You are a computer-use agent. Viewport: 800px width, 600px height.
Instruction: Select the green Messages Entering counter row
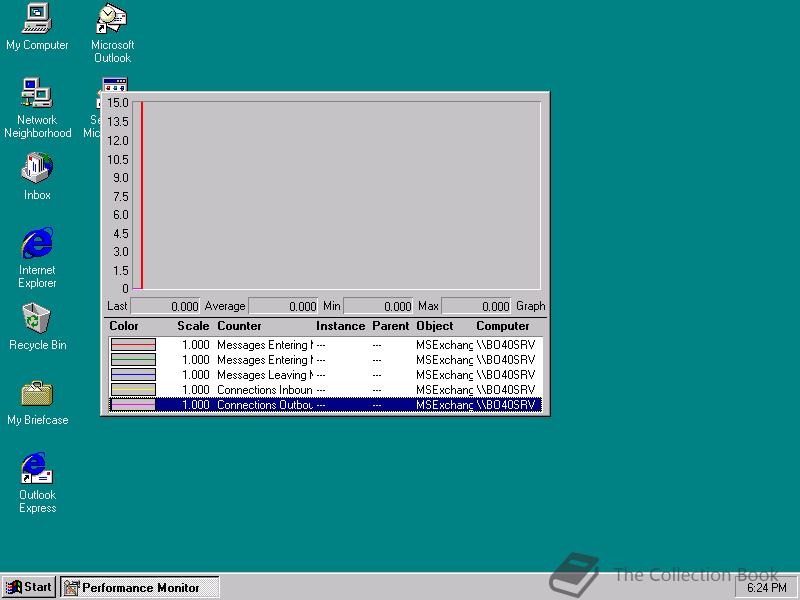click(x=325, y=360)
